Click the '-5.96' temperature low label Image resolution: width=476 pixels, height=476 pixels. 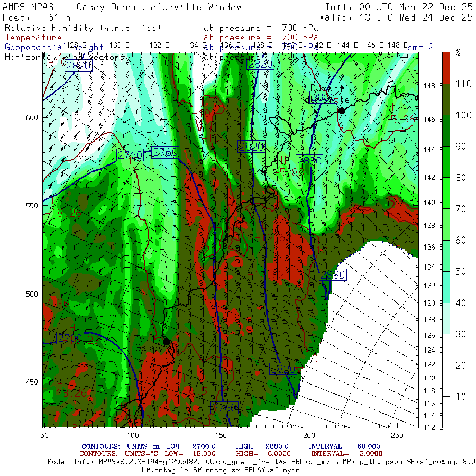[401, 120]
